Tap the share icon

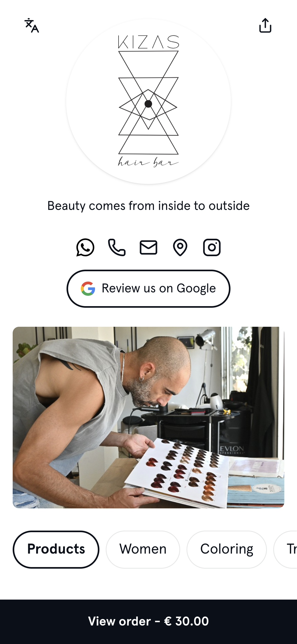tap(265, 25)
